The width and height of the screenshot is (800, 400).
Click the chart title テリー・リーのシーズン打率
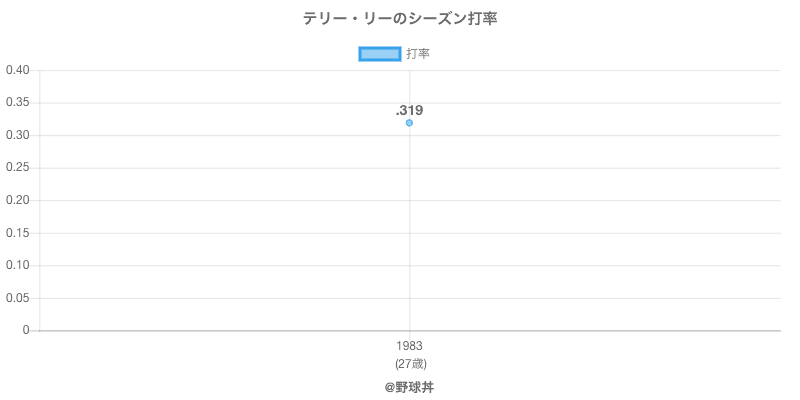pos(400,19)
